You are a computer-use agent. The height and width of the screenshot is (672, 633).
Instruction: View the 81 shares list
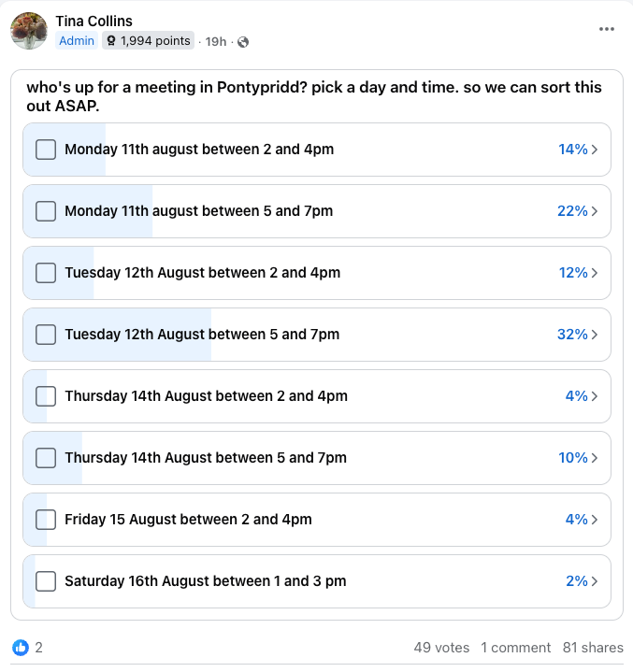pos(593,647)
